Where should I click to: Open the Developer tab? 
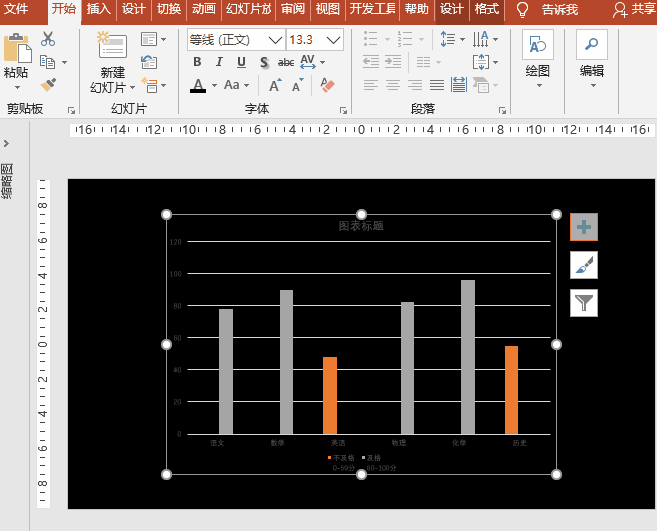pyautogui.click(x=372, y=9)
